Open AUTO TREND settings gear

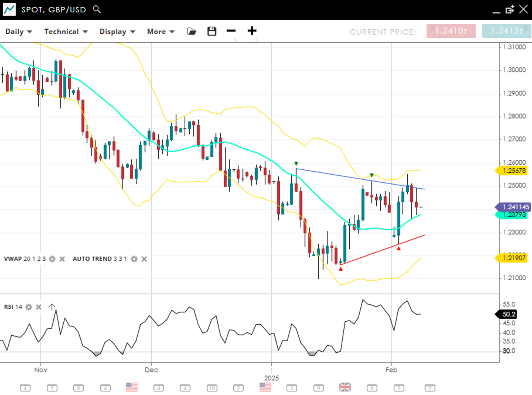(x=134, y=259)
